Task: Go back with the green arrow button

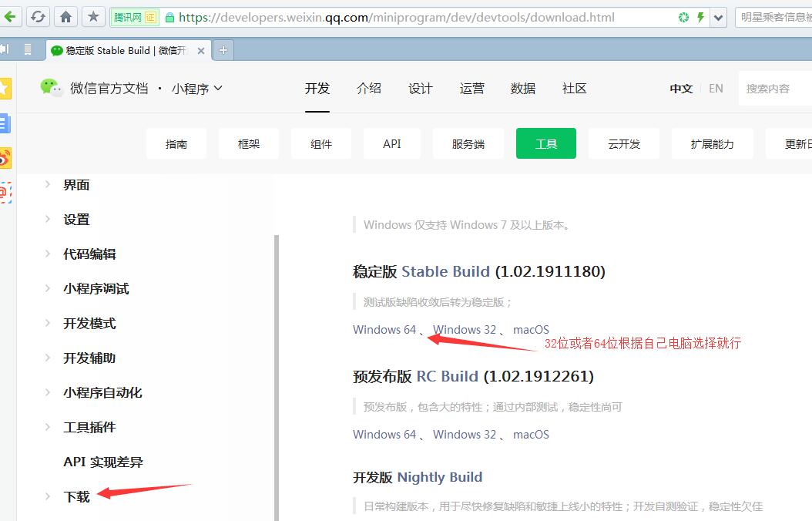Action: pyautogui.click(x=10, y=17)
